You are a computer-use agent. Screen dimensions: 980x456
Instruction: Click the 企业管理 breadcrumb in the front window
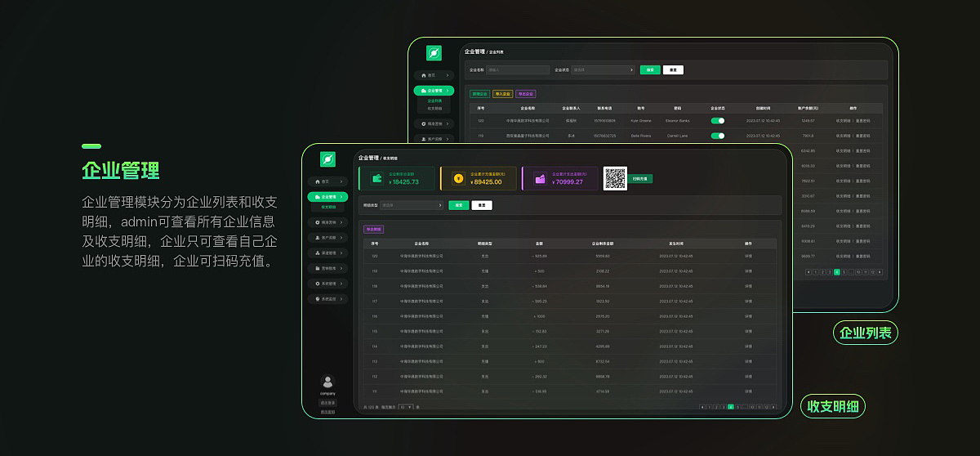(x=368, y=158)
